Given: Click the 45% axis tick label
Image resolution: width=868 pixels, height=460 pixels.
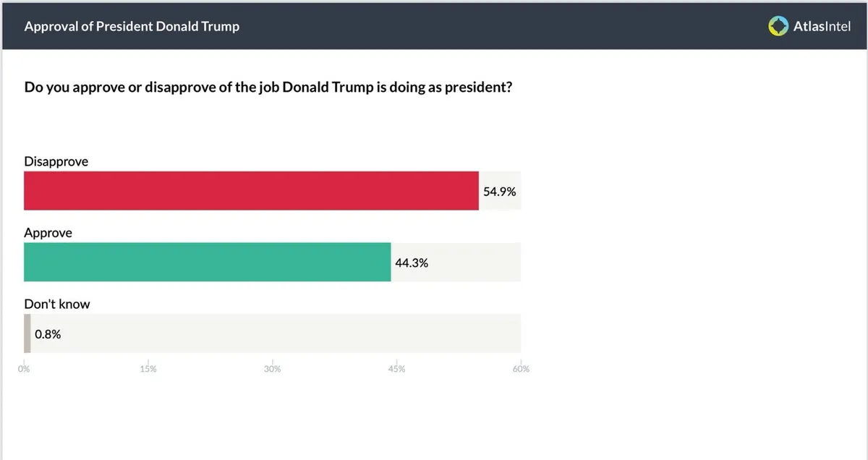Looking at the screenshot, I should click(396, 369).
